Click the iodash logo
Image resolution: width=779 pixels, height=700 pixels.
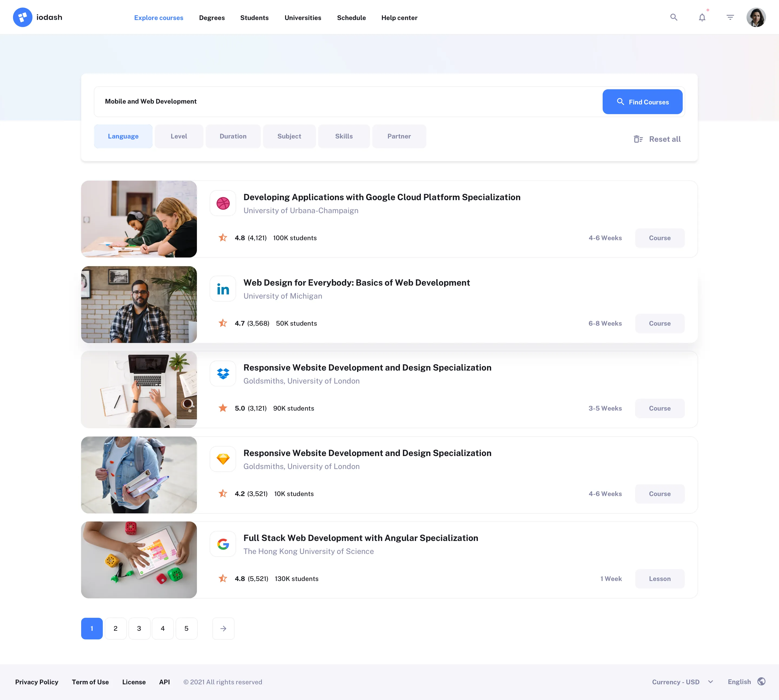[x=37, y=17]
